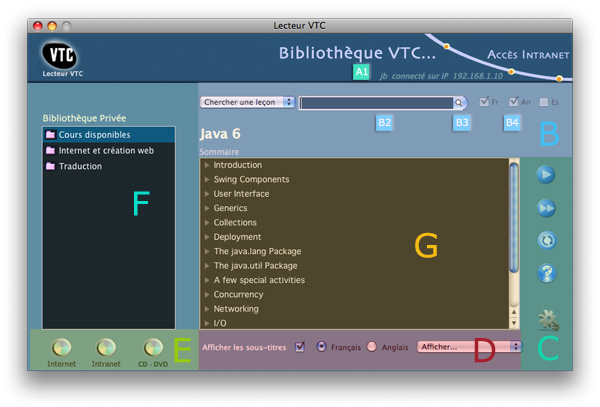Expand the Networking chapter
600x407 pixels.
(x=207, y=309)
